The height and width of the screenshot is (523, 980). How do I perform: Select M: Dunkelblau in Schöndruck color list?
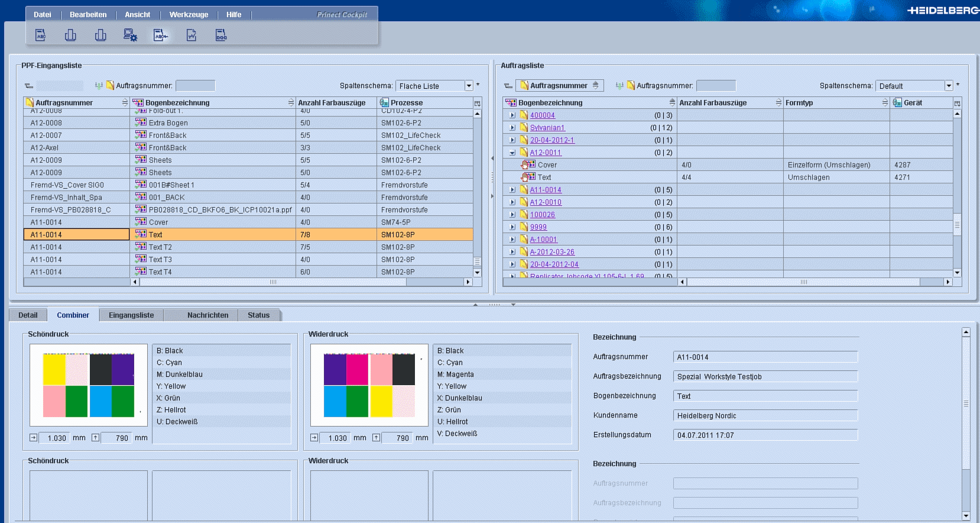point(222,375)
